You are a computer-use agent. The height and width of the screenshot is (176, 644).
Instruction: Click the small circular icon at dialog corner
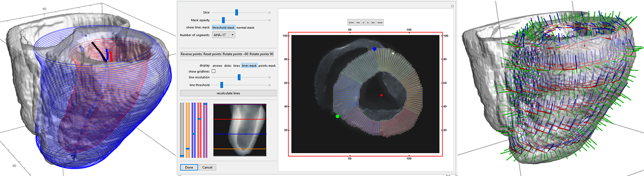click(x=452, y=6)
